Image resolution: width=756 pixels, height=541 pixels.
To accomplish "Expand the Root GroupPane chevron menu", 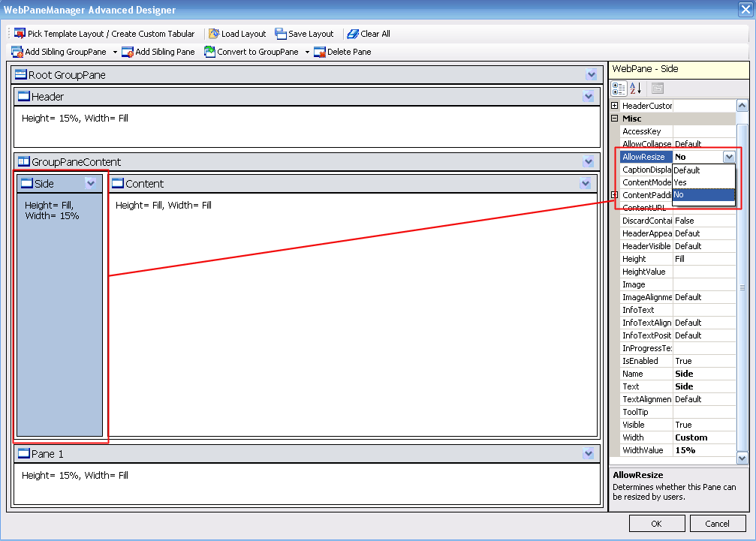I will point(592,75).
